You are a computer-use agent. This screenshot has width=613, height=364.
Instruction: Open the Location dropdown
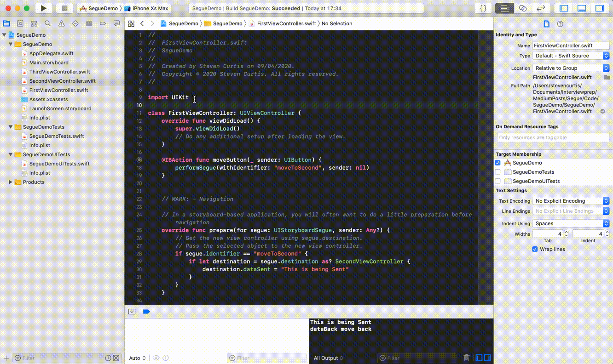point(571,68)
